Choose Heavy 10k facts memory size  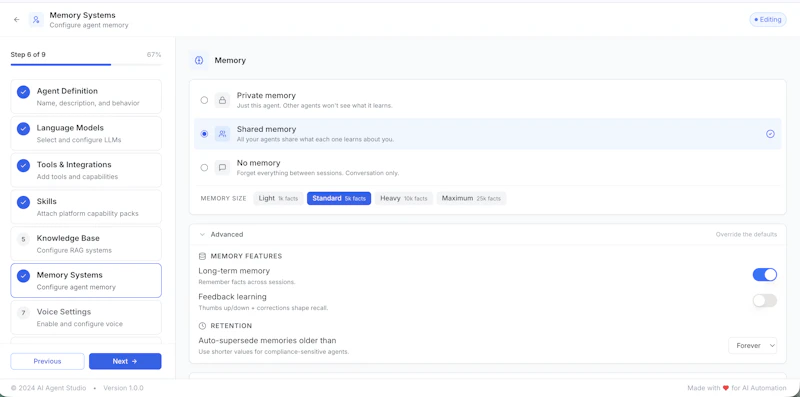[404, 198]
